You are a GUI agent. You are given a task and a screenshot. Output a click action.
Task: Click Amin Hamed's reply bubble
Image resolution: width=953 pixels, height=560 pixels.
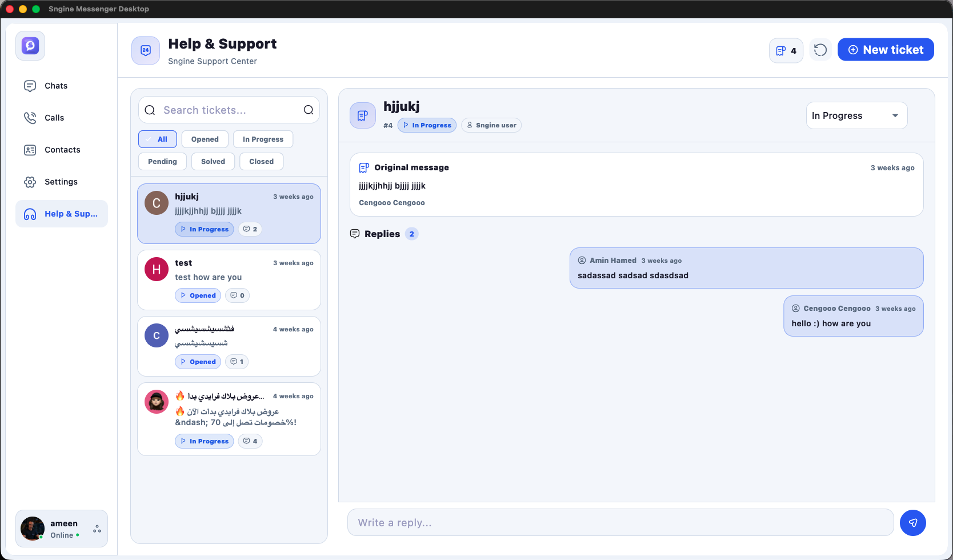click(747, 268)
